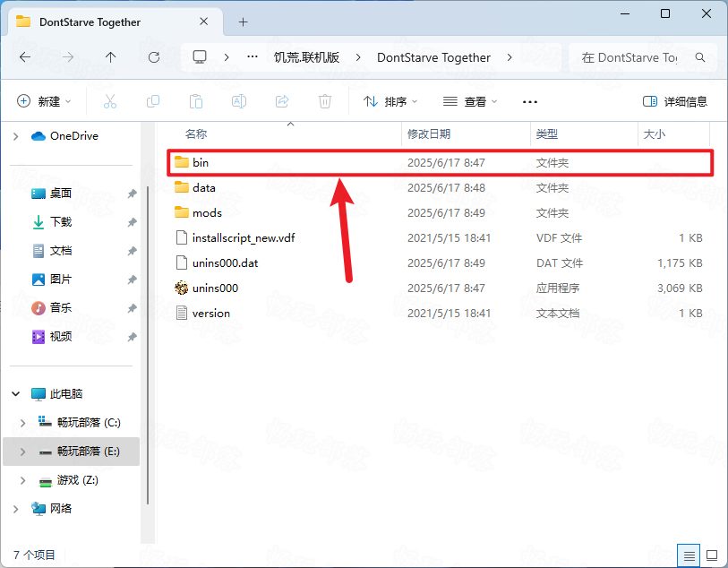728x568 pixels.
Task: Select unins000.dat file
Action: 440,262
